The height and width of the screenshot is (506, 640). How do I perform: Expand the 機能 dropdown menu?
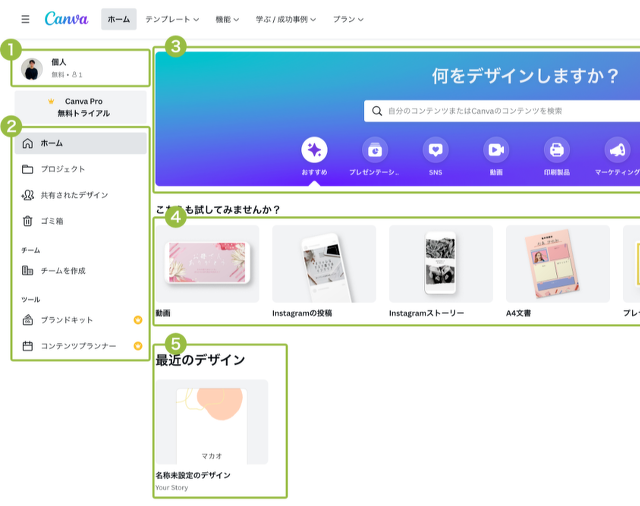pyautogui.click(x=233, y=19)
